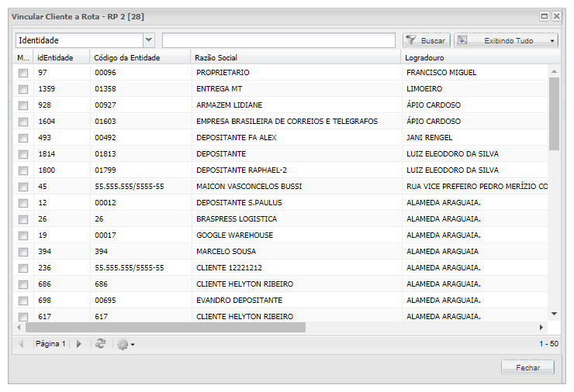Click the JANI RENGEL cell

tap(475, 137)
